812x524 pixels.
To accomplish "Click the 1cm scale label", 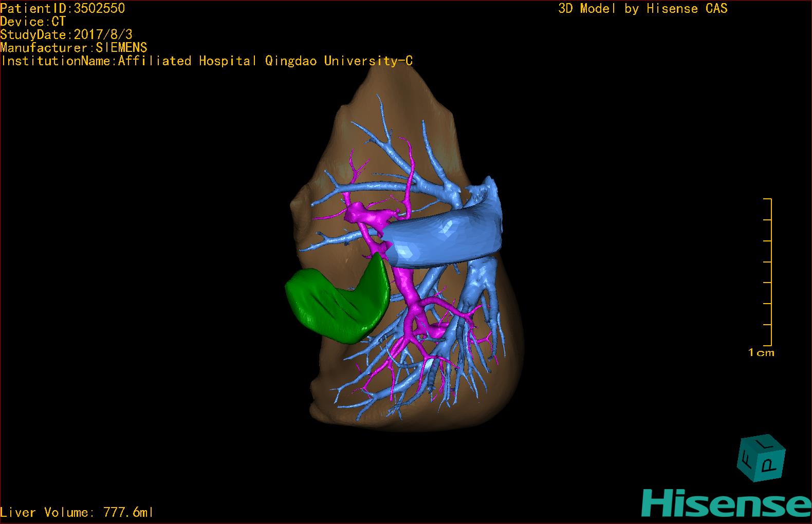I will coord(761,352).
